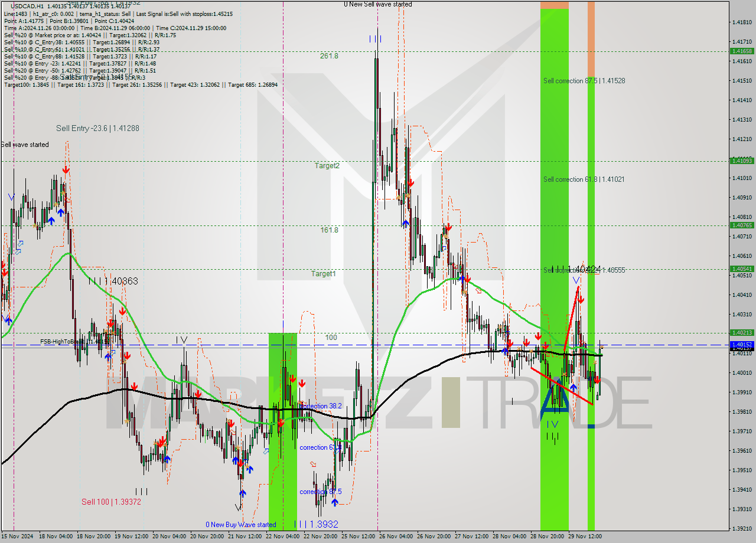The height and width of the screenshot is (543, 756).
Task: Click the 'Sell wave started' annotation
Action: tap(25, 145)
